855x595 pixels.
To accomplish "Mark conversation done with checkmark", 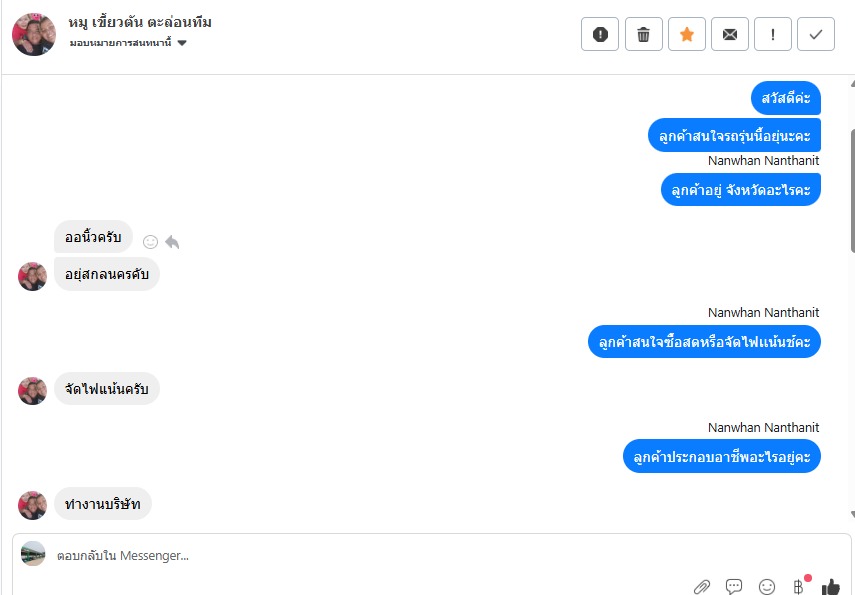I will [816, 34].
